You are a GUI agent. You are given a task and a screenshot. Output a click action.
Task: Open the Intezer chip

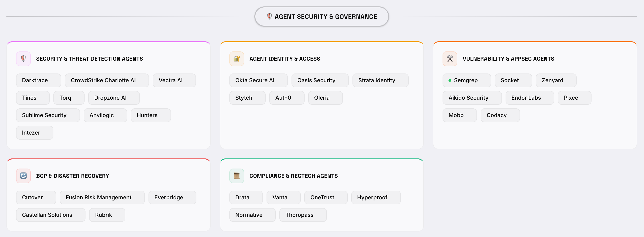click(x=35, y=133)
